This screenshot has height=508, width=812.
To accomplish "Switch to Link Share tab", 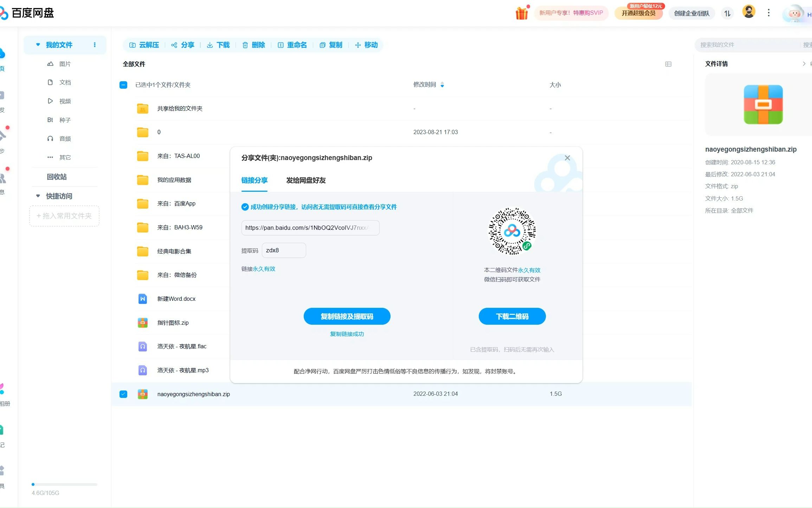I will pos(254,180).
